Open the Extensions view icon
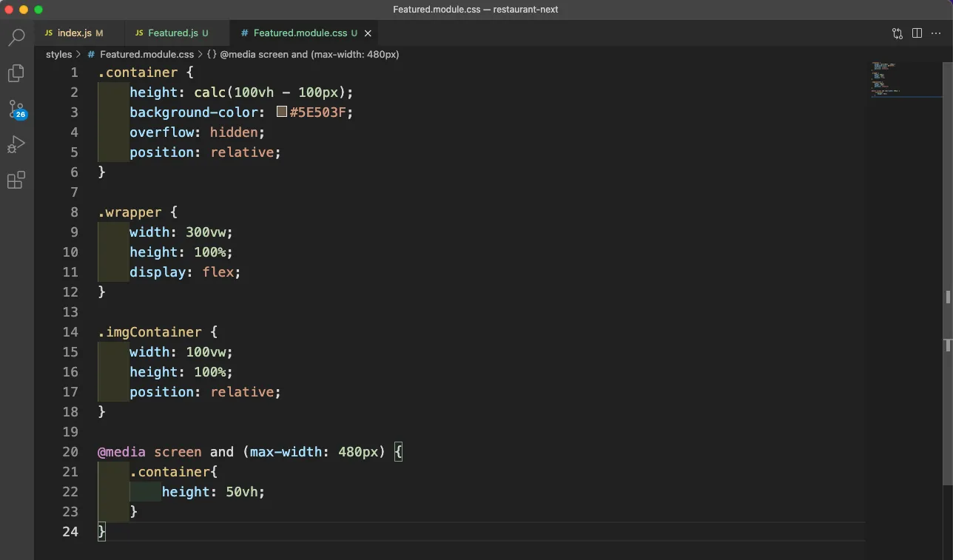This screenshot has height=560, width=953. click(16, 180)
